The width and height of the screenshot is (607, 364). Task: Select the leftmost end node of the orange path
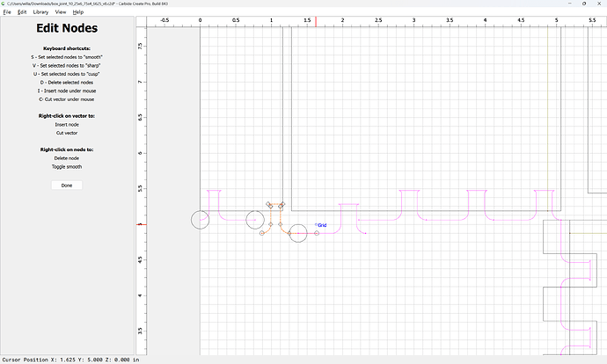click(262, 233)
